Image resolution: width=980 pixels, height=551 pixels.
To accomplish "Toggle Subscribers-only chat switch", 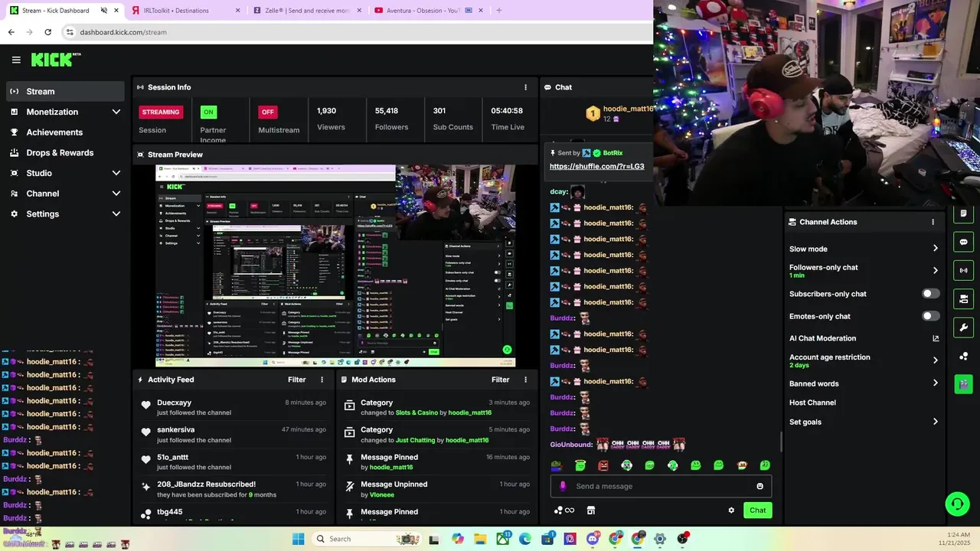I will tap(930, 294).
